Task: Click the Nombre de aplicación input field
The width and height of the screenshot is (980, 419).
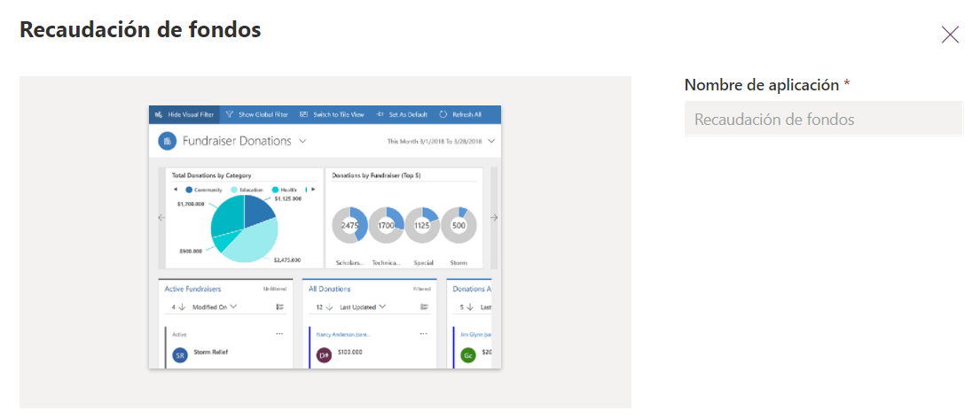Action: click(x=823, y=119)
